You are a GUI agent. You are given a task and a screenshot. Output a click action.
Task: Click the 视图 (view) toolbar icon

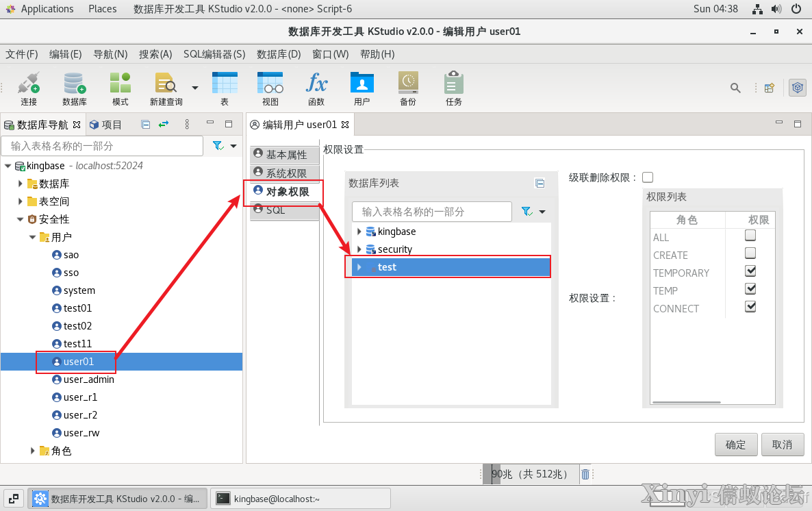(270, 88)
